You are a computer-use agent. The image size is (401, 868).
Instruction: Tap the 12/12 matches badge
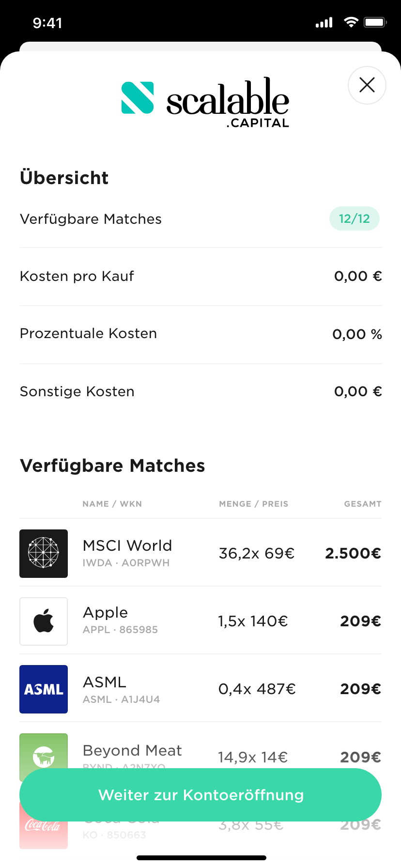point(354,218)
